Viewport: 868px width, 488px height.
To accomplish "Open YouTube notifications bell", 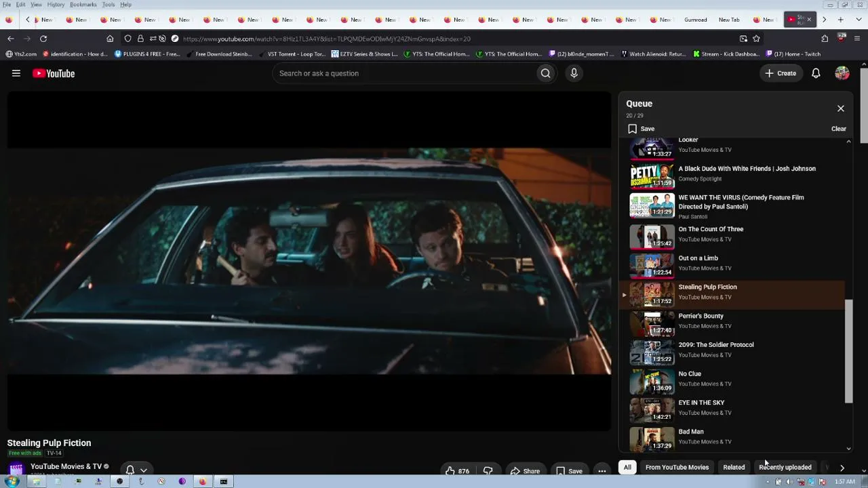I will tap(816, 73).
